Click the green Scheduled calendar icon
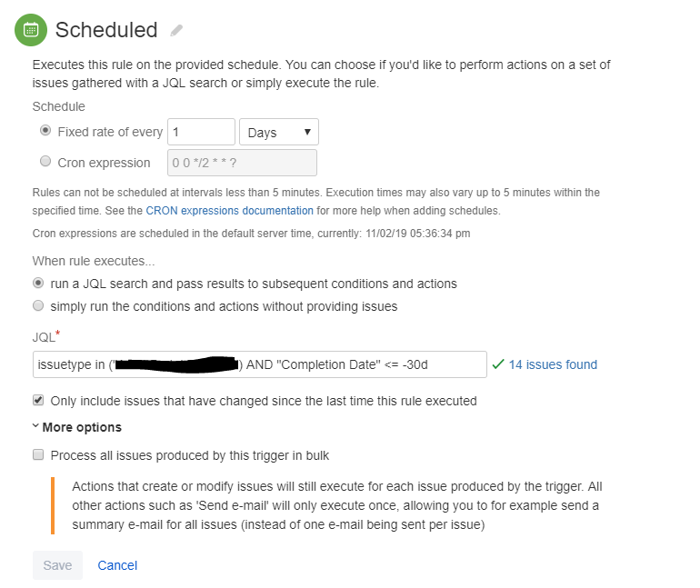Image resolution: width=700 pixels, height=588 pixels. [31, 30]
